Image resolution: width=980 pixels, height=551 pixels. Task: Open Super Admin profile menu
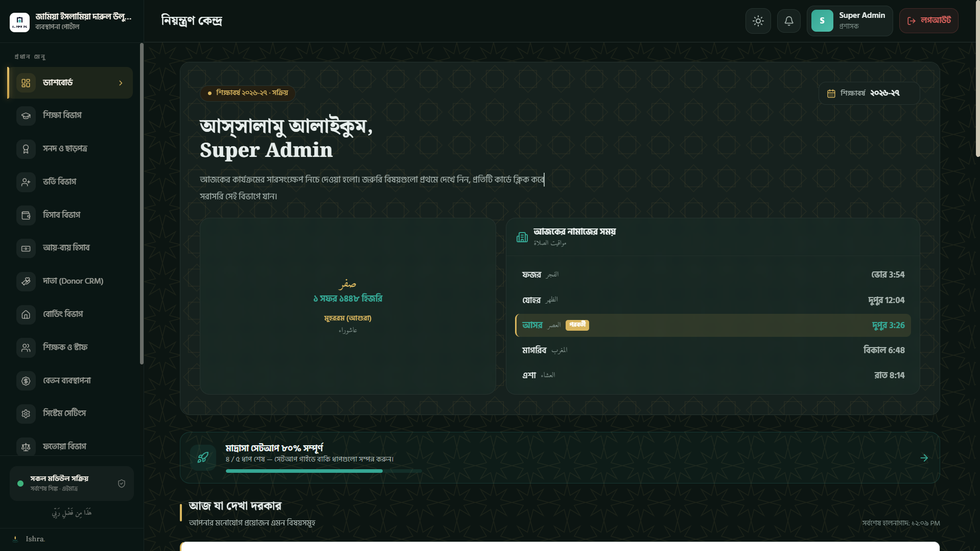point(849,21)
